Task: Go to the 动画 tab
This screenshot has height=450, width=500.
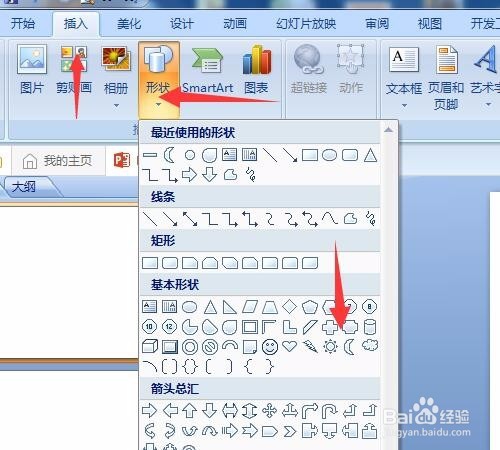Action: point(235,24)
